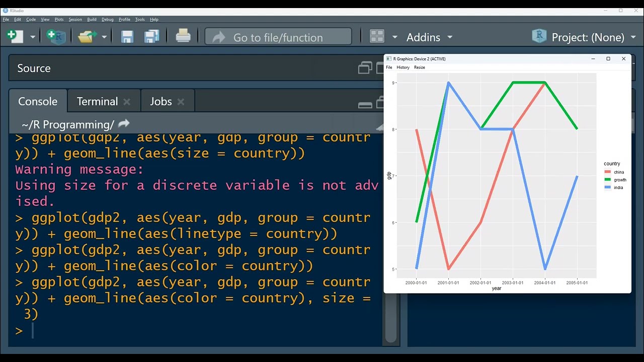The image size is (644, 362).
Task: Click the Source pane header label
Action: click(34, 68)
